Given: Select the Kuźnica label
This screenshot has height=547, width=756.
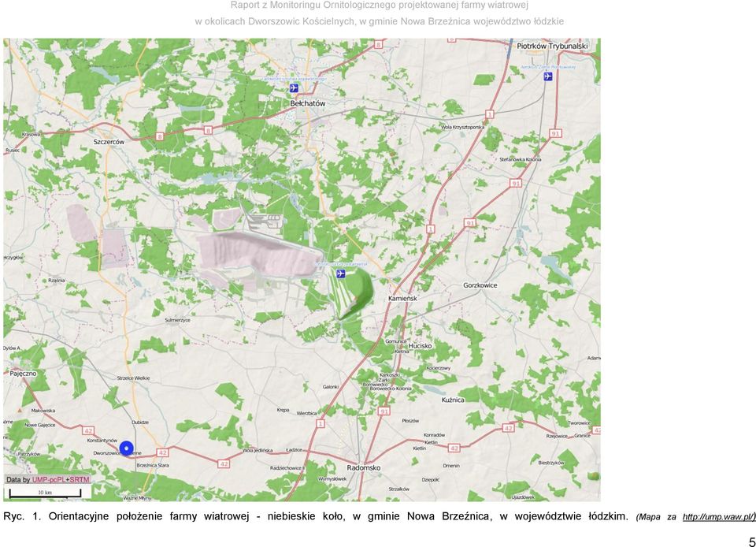Looking at the screenshot, I should [x=453, y=400].
